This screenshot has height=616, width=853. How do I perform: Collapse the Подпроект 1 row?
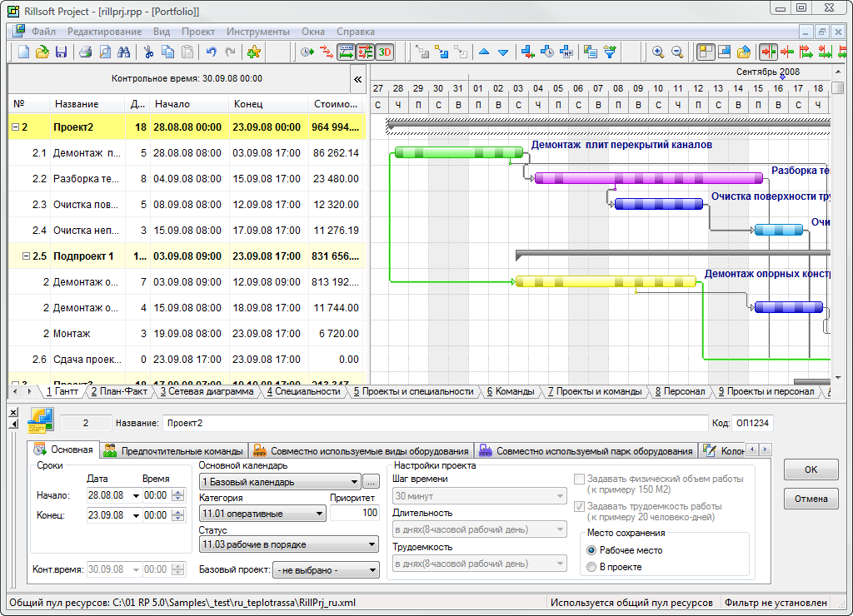pos(26,256)
